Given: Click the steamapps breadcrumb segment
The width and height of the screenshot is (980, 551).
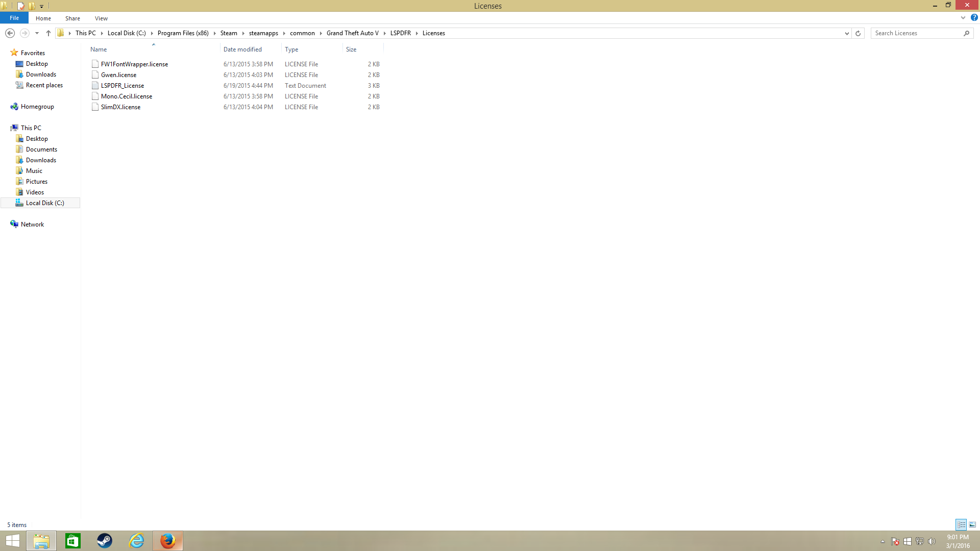Looking at the screenshot, I should point(263,33).
